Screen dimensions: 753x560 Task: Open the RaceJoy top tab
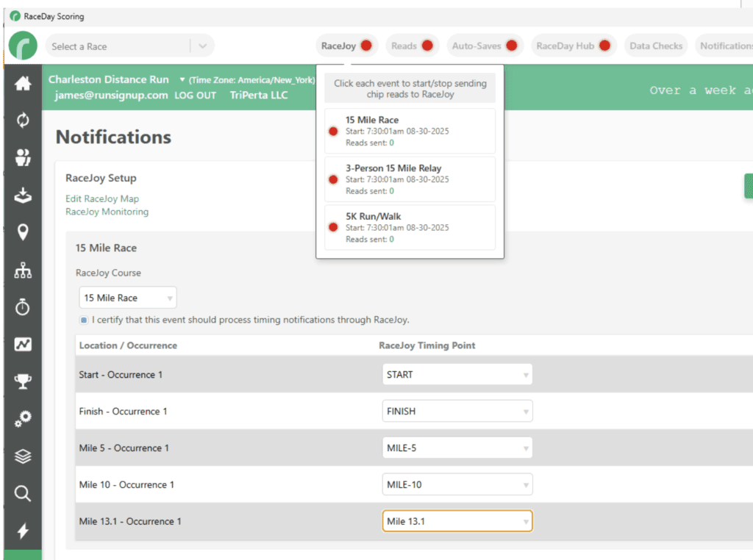347,46
